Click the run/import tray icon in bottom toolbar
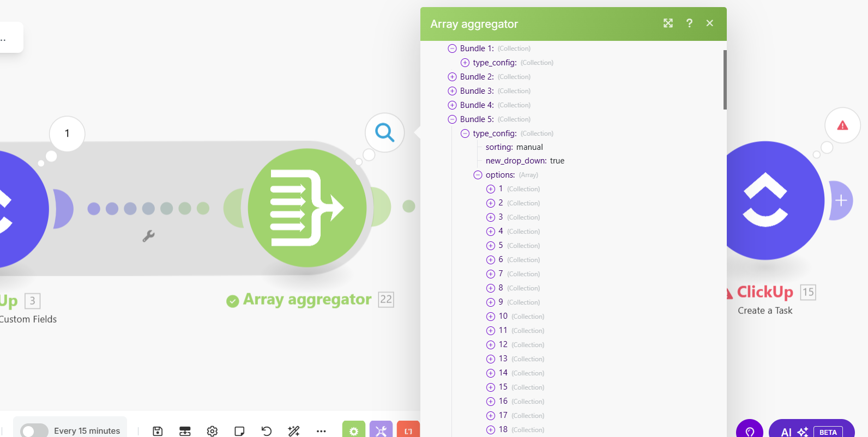The width and height of the screenshot is (868, 437). pos(185,431)
